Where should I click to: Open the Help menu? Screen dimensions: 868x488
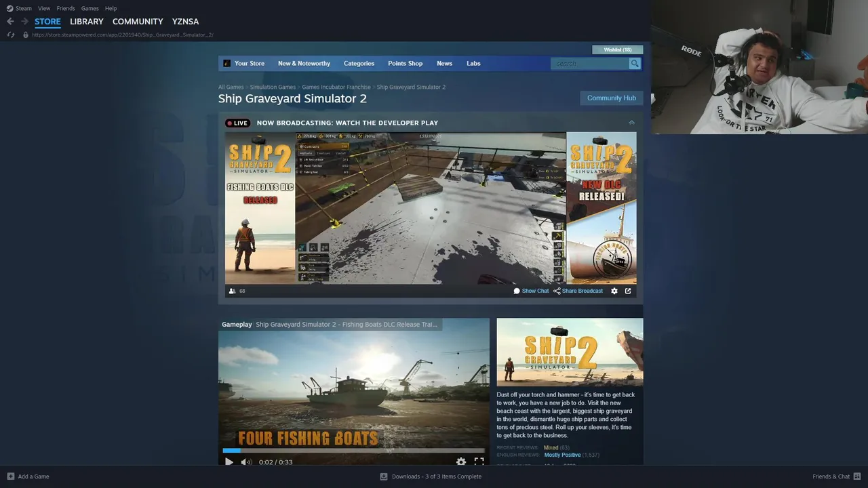pyautogui.click(x=111, y=8)
